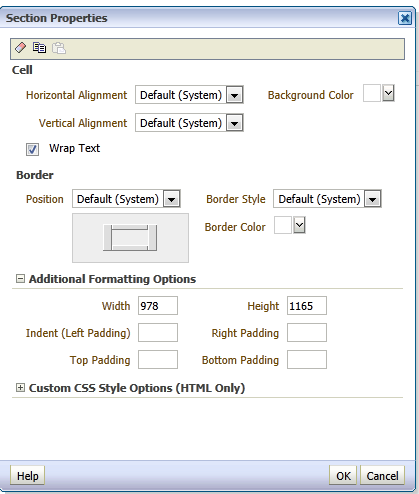Close the Section Properties dialog

coord(405,18)
